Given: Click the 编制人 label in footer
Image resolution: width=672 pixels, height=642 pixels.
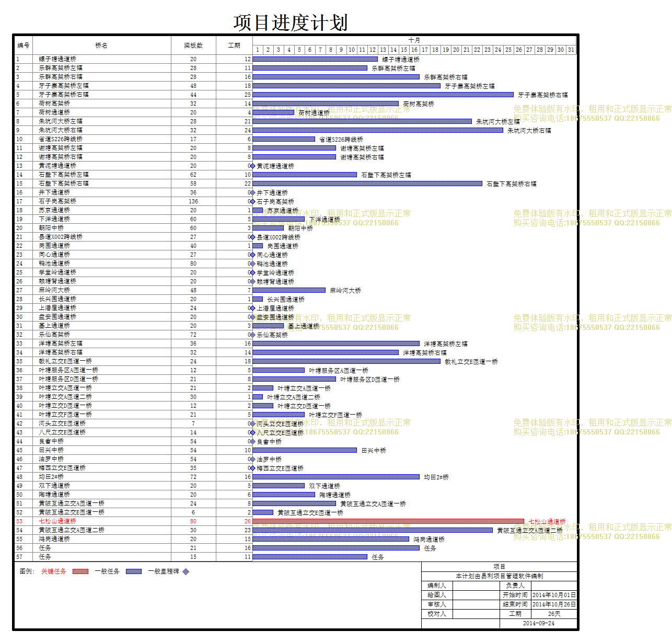Looking at the screenshot, I should click(x=437, y=586).
